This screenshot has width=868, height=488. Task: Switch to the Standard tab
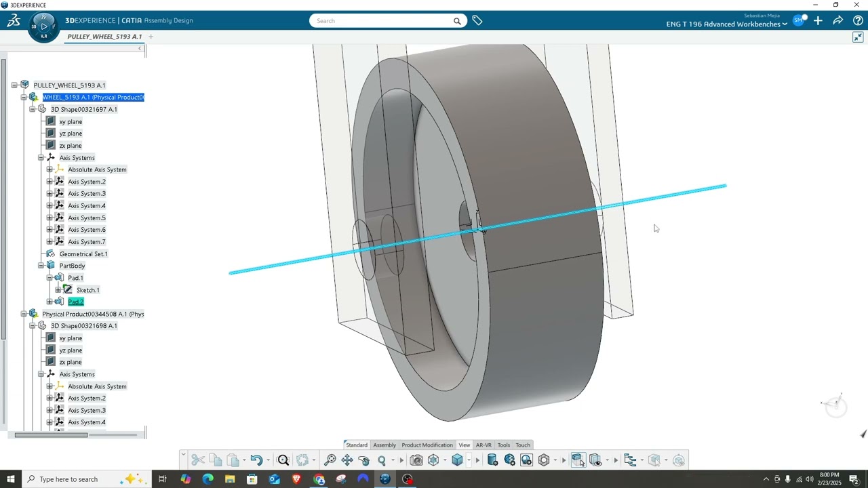357,445
